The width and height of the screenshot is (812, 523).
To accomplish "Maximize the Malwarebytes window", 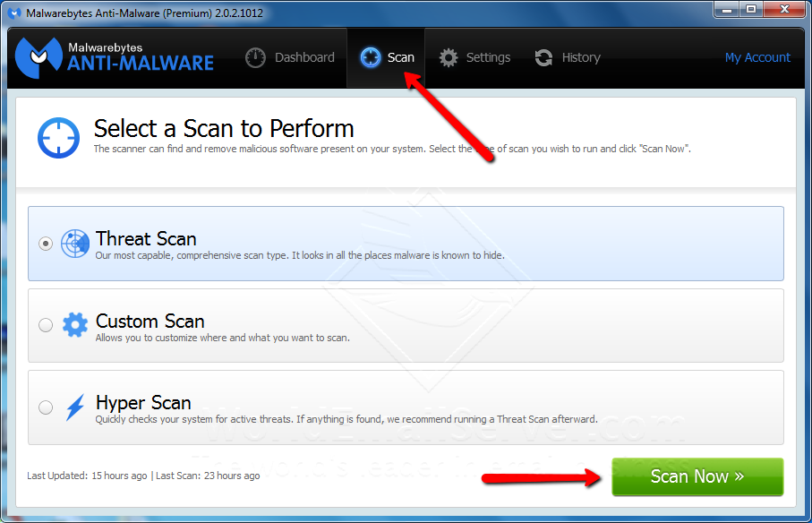I will [751, 9].
